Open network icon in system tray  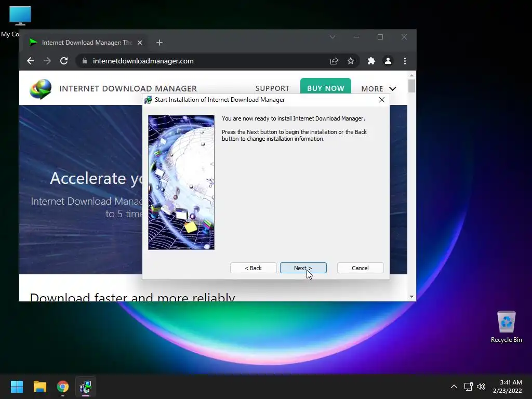pyautogui.click(x=469, y=387)
